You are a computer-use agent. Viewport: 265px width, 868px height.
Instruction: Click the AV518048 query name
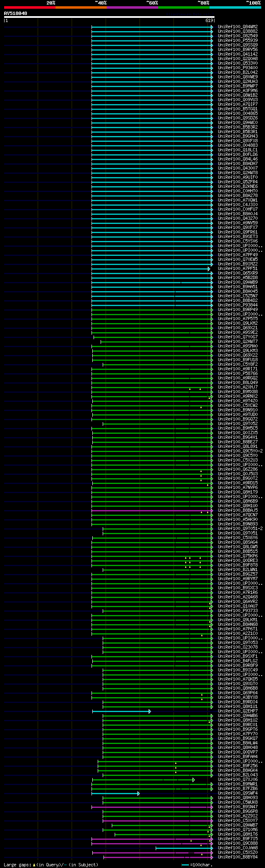pos(16,13)
